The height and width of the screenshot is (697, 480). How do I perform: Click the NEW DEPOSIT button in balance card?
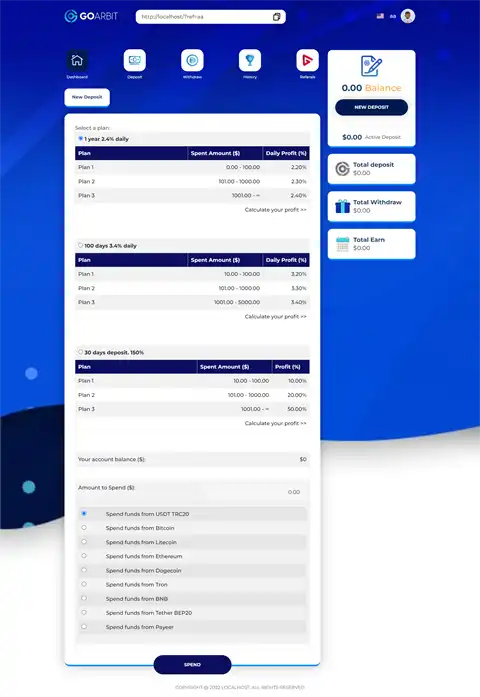[x=372, y=107]
